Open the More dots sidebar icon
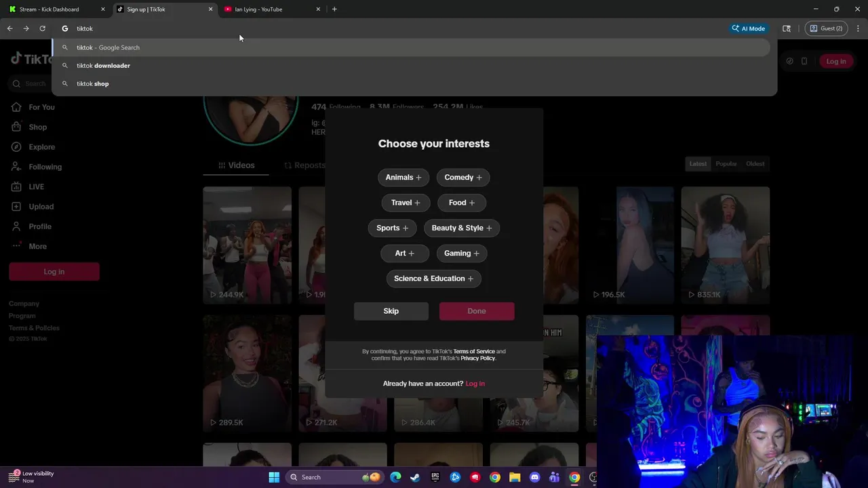This screenshot has height=488, width=868. [16, 246]
